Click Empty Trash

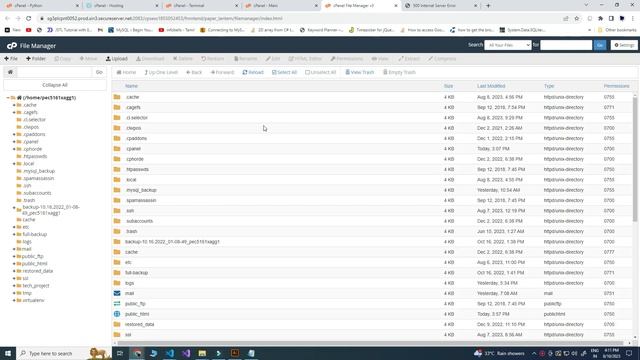[399, 72]
